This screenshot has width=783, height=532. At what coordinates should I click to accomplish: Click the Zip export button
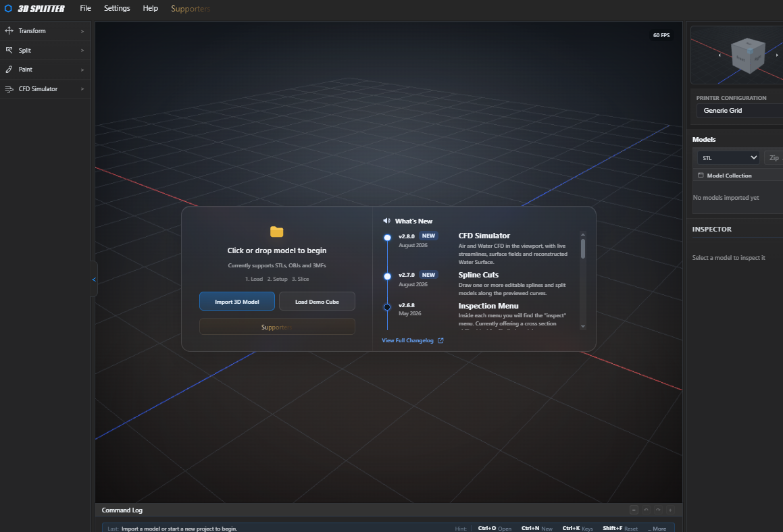774,158
